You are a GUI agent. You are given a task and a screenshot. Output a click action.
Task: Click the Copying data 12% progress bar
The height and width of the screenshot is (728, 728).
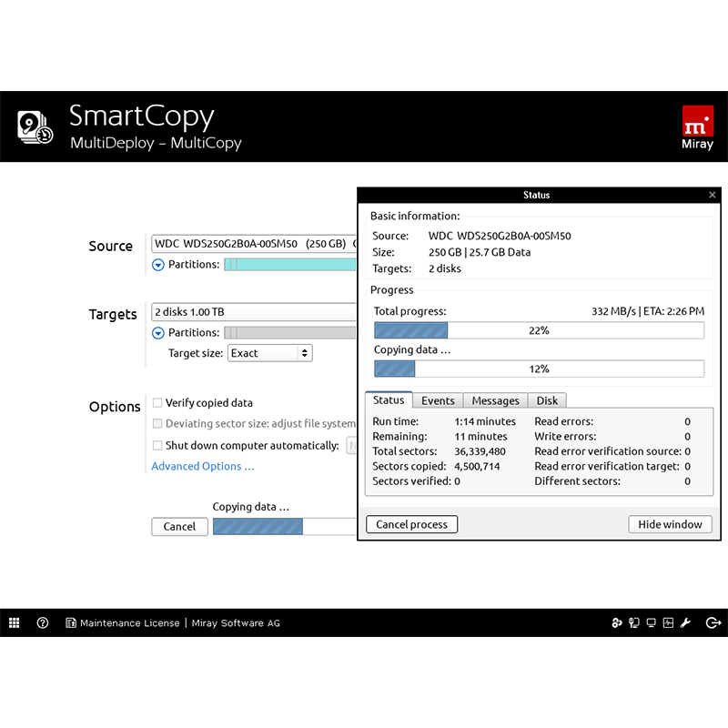(x=539, y=369)
